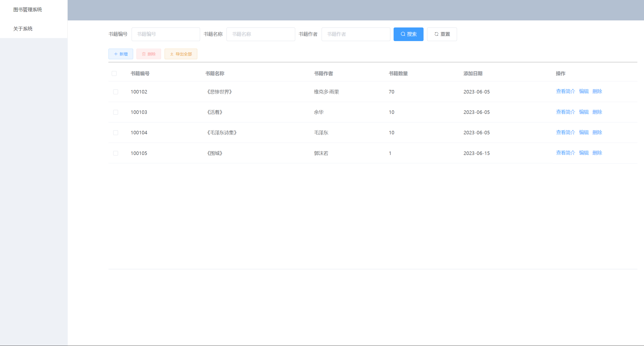Click 编辑 for 《围城》
The width and height of the screenshot is (644, 346).
584,153
